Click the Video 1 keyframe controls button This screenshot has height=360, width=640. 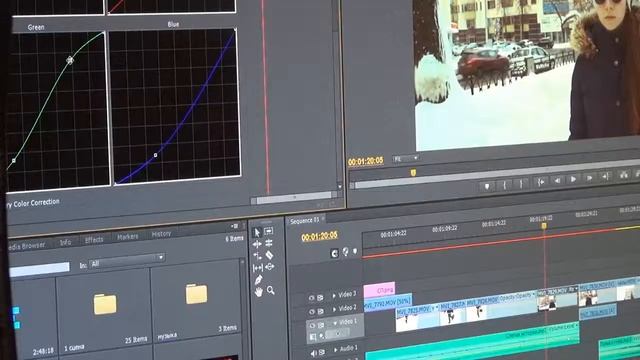(323, 336)
